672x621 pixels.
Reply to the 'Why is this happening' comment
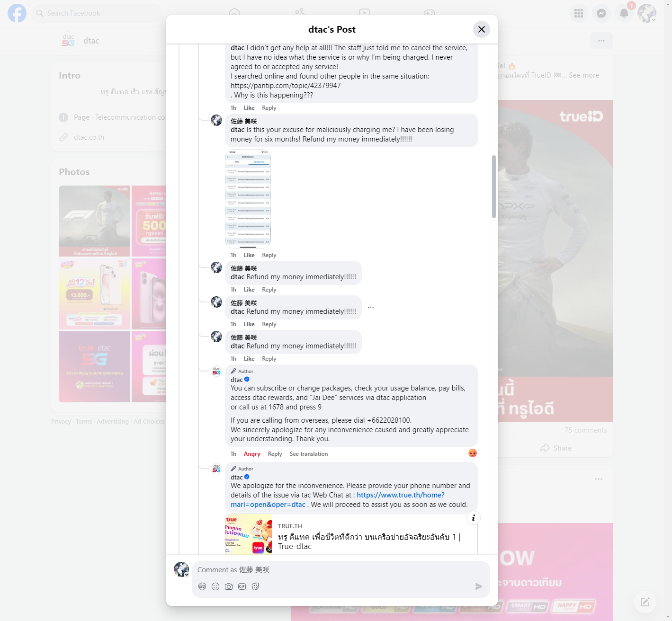pos(269,108)
